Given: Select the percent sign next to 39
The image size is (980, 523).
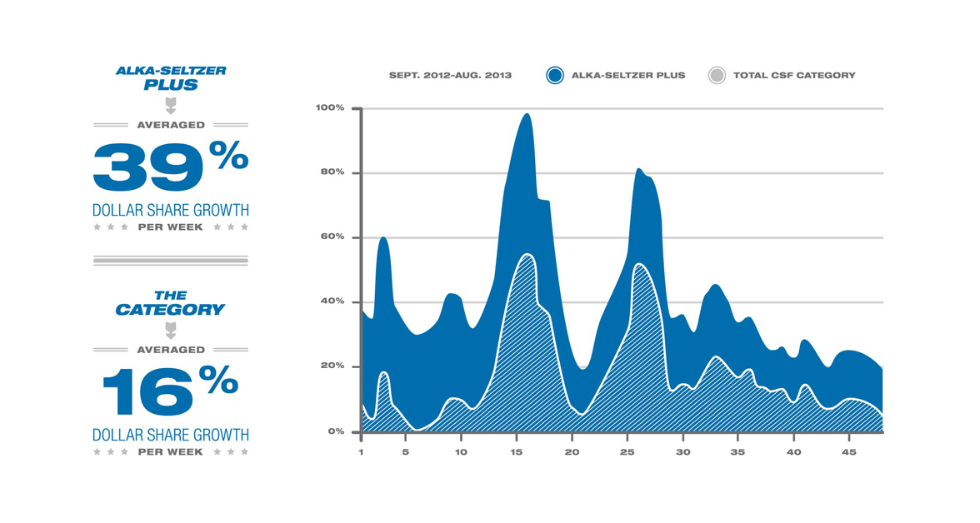Looking at the screenshot, I should click(x=228, y=155).
